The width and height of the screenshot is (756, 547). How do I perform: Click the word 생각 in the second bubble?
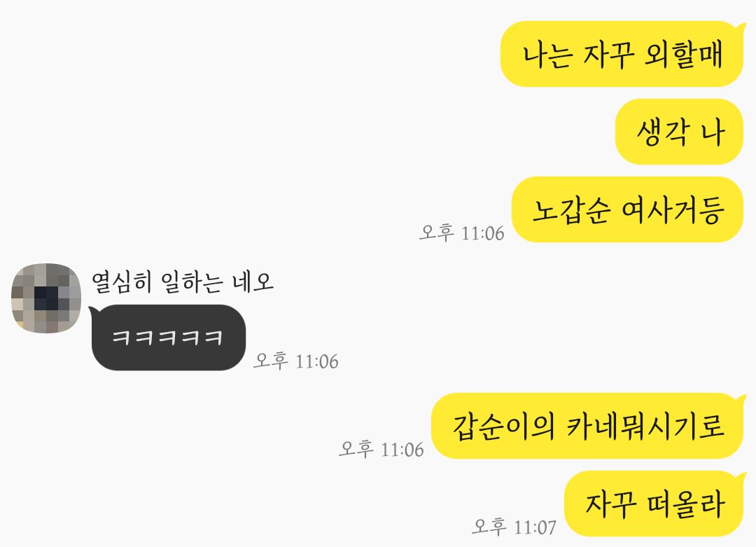[x=662, y=132]
